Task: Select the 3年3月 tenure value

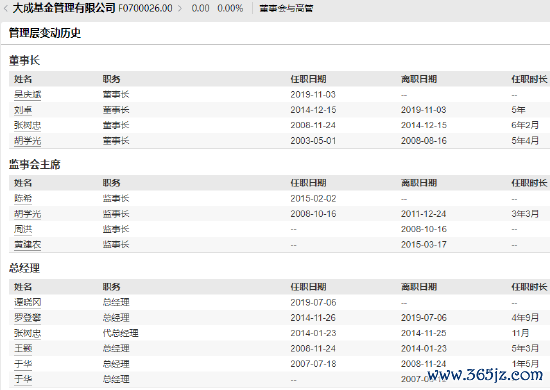Action: pos(525,214)
